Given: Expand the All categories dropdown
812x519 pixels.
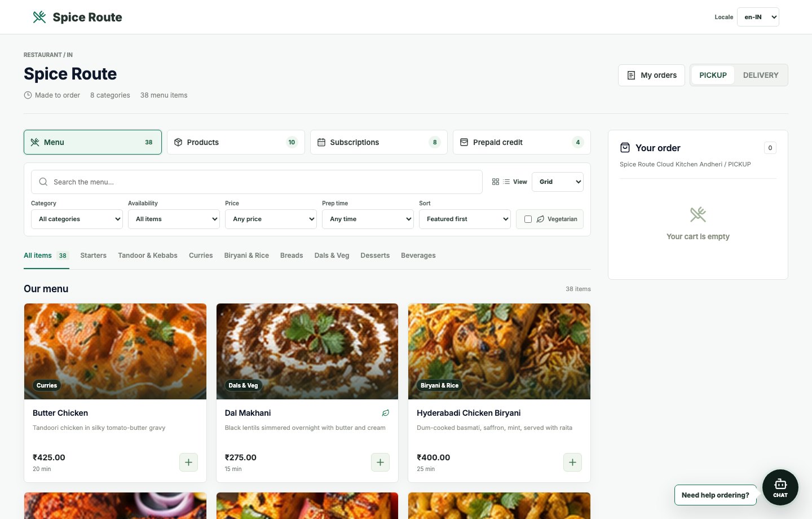Looking at the screenshot, I should [x=77, y=219].
